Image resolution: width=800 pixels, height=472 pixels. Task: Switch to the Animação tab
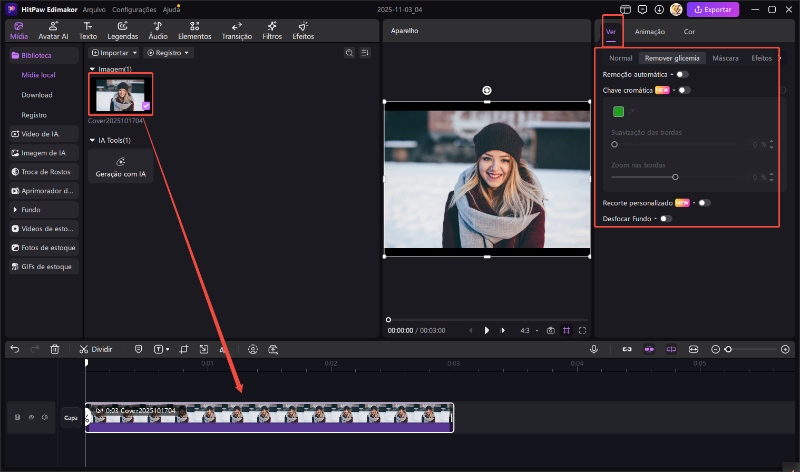[x=649, y=32]
